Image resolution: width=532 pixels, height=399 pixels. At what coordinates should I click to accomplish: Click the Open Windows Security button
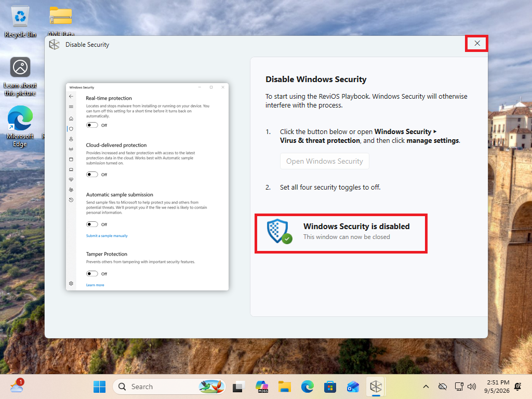coord(324,161)
